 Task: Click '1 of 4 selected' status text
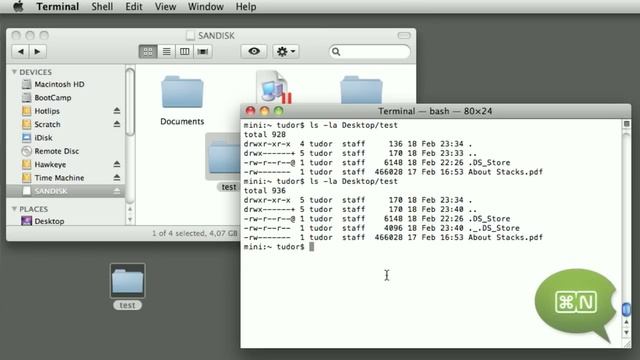pos(179,233)
